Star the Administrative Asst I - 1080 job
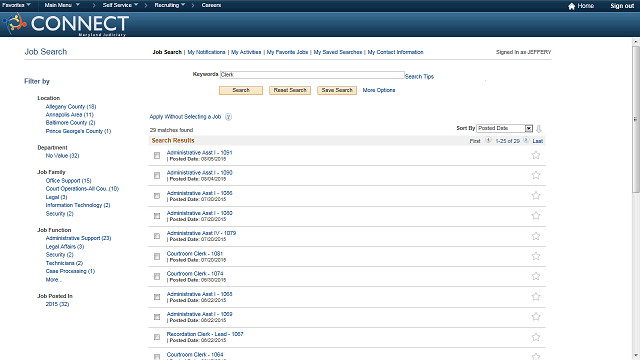This screenshot has width=640, height=360. pyautogui.click(x=536, y=216)
